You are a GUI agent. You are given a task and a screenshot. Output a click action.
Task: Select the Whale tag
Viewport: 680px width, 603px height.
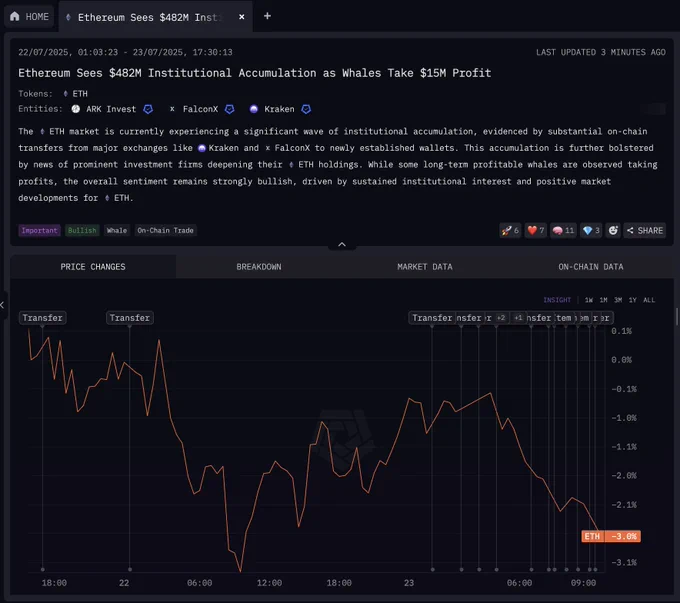(x=117, y=230)
